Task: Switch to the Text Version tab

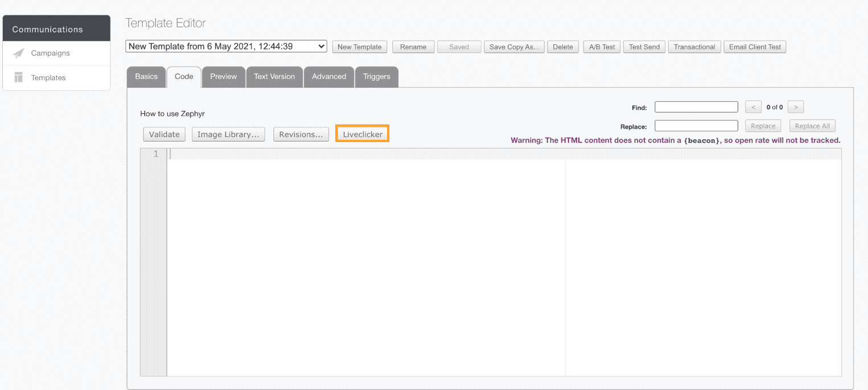Action: click(274, 76)
